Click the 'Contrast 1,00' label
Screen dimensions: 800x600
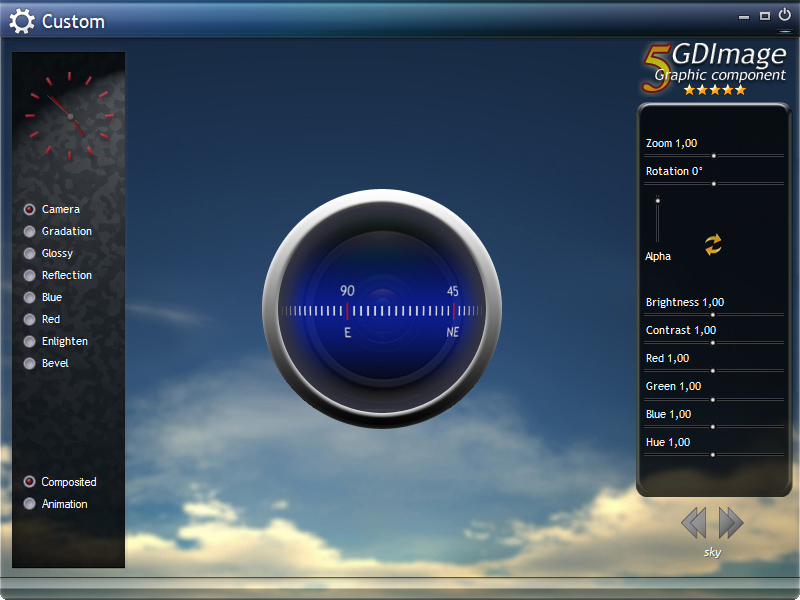point(681,330)
